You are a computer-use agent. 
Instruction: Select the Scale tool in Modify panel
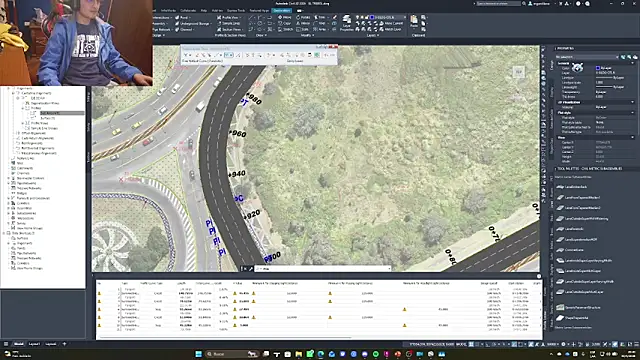[303, 29]
